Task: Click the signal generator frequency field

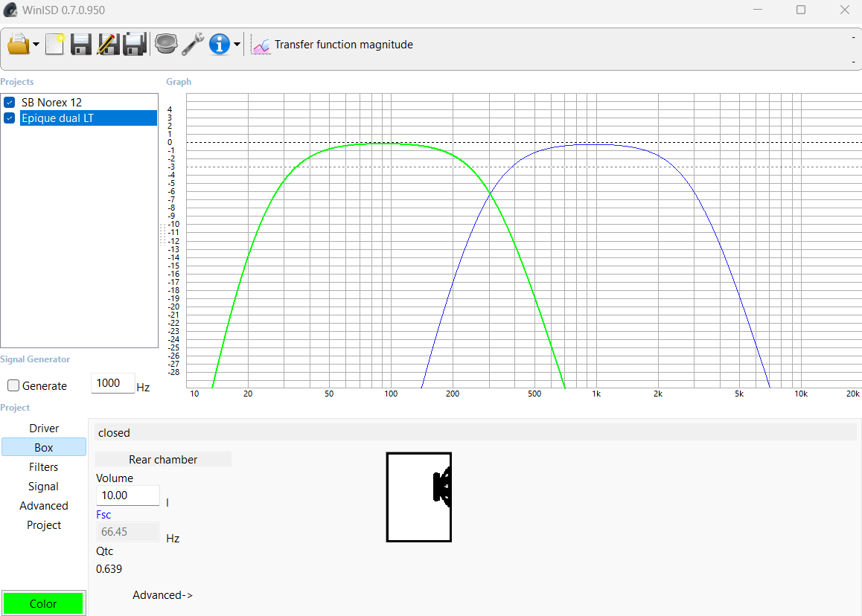Action: click(112, 383)
